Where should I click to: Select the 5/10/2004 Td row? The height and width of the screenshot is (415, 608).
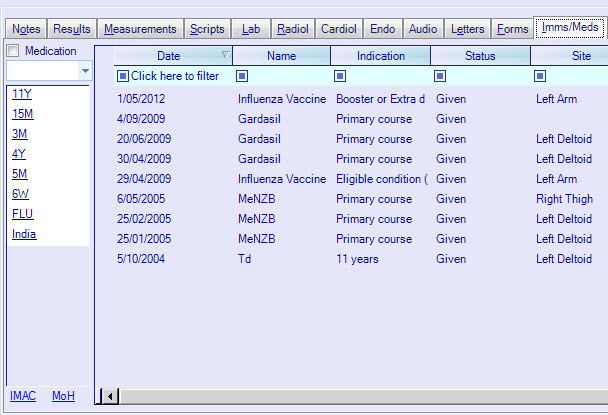[x=361, y=259]
